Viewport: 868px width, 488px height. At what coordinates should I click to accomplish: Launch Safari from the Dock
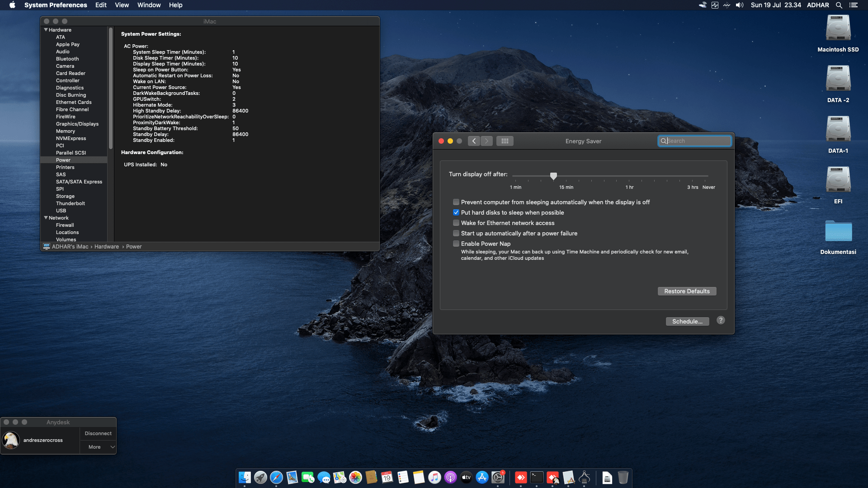pyautogui.click(x=277, y=477)
